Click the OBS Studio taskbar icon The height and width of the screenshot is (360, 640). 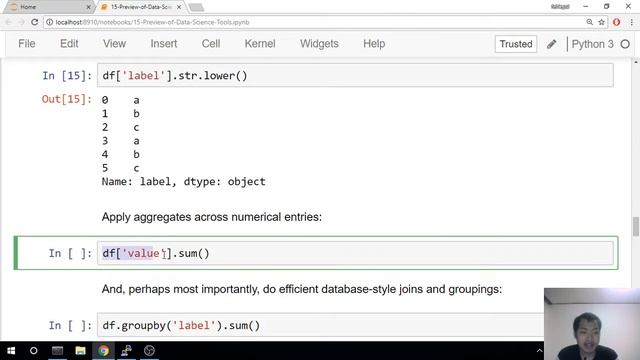(149, 351)
